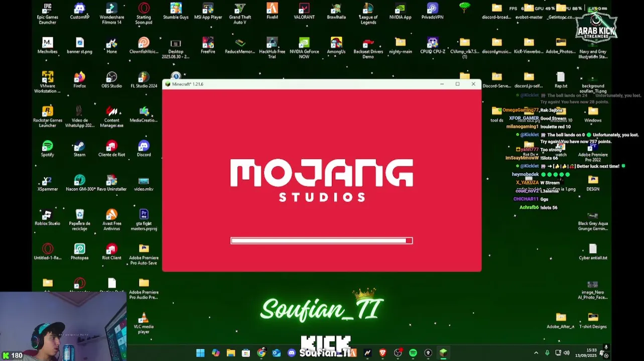Expand the hidden system tray icons chevron
This screenshot has height=361, width=644.
536,353
